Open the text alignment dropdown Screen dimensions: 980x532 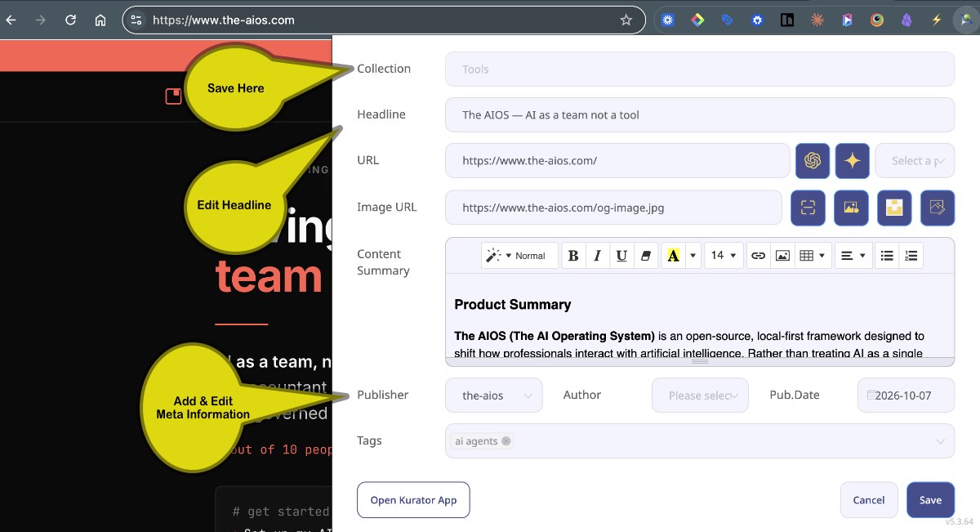click(x=853, y=256)
